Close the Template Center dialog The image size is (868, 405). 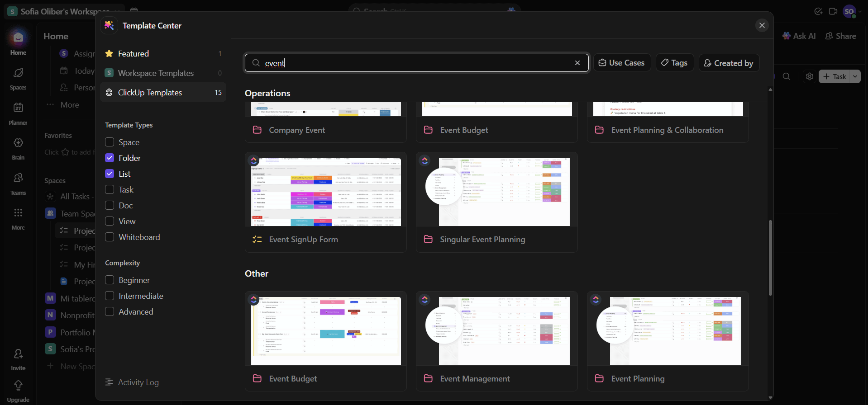coord(762,25)
